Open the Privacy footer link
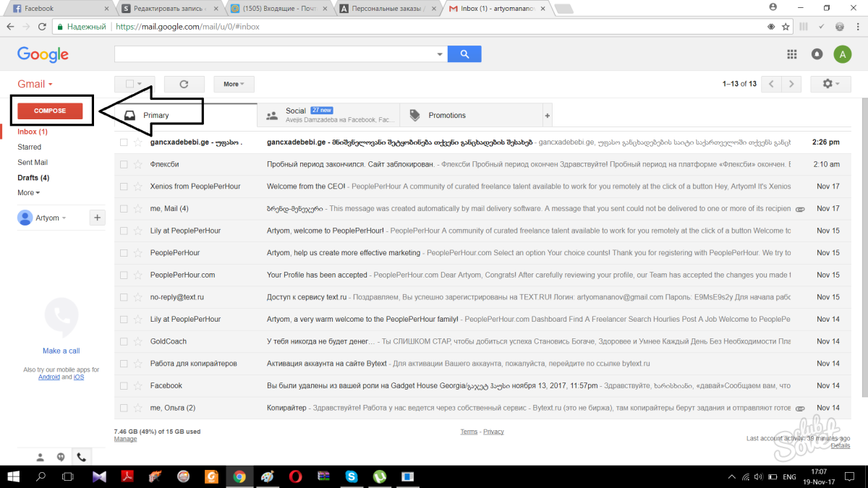This screenshot has height=488, width=868. click(493, 432)
